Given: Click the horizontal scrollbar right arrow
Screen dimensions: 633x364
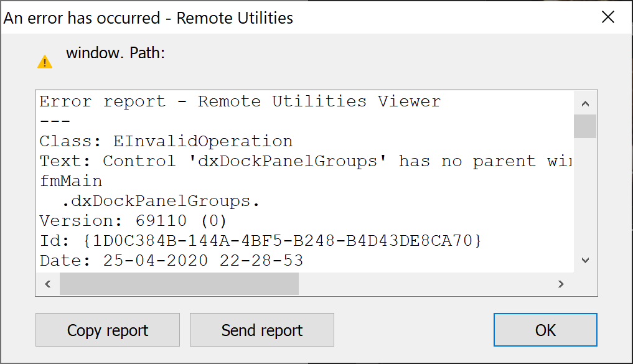Looking at the screenshot, I should click(x=561, y=284).
